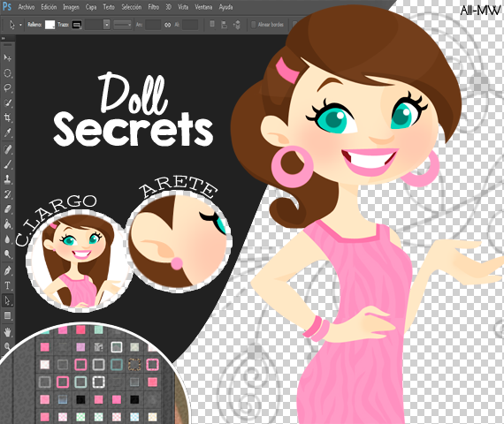Click the Trazo stroke color swatch
The image size is (504, 424).
coord(77,25)
